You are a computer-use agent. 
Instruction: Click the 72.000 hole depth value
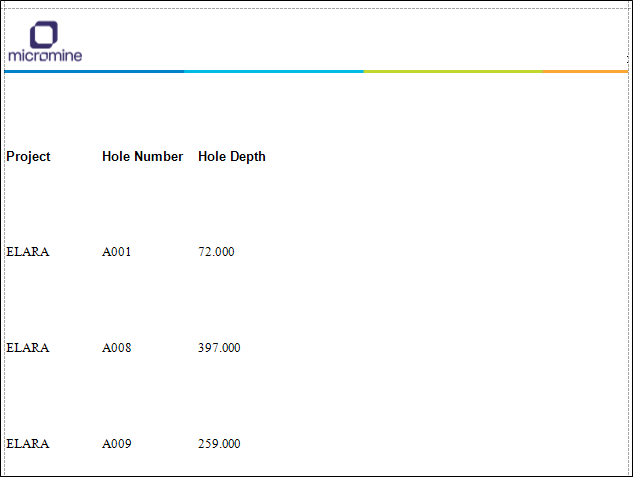pos(216,252)
